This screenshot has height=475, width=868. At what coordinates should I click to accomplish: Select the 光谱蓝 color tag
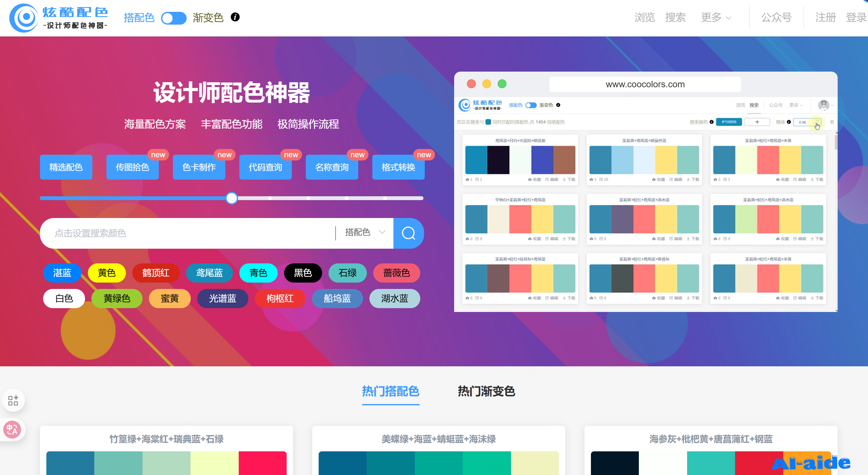coord(223,298)
